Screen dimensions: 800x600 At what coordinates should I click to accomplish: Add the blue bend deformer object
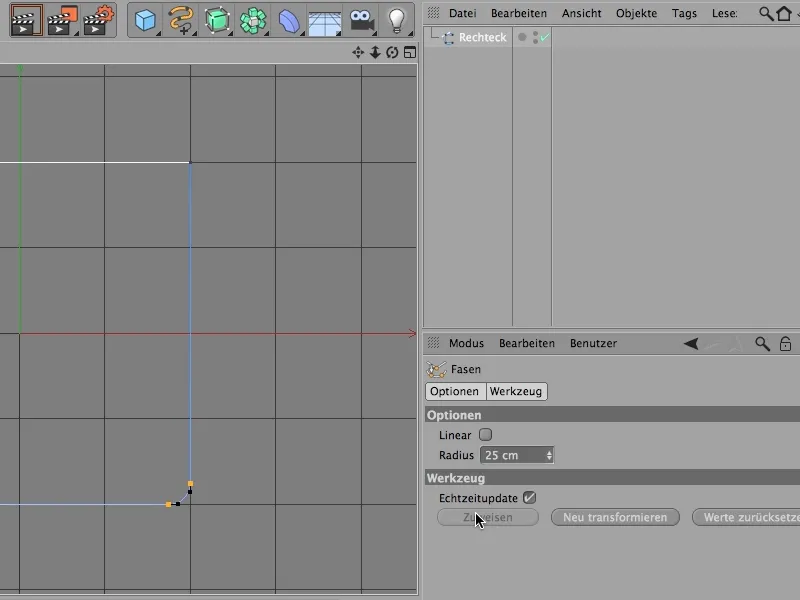point(289,20)
